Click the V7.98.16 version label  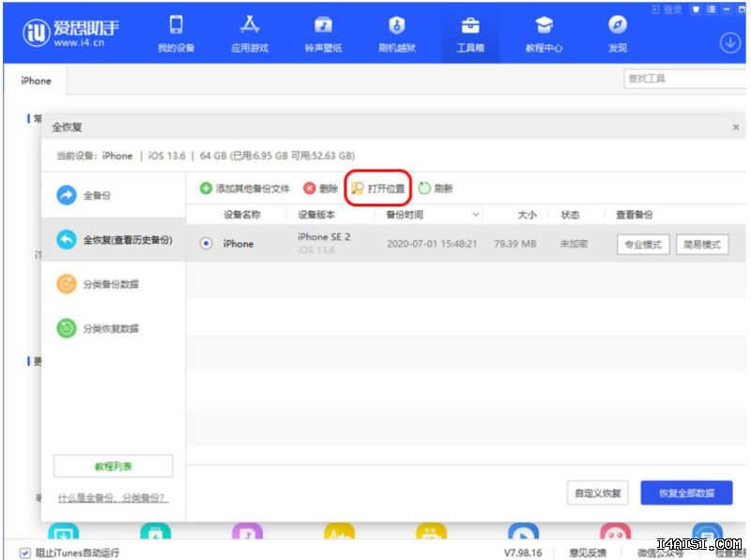(x=523, y=552)
